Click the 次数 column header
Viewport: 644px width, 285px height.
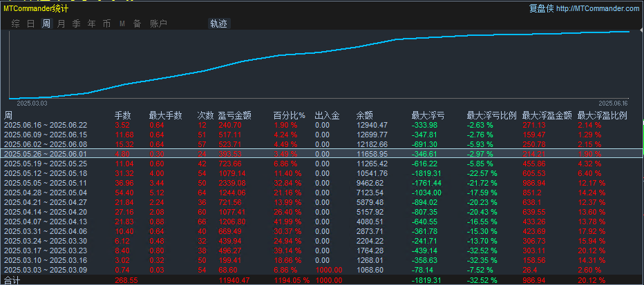(x=205, y=116)
